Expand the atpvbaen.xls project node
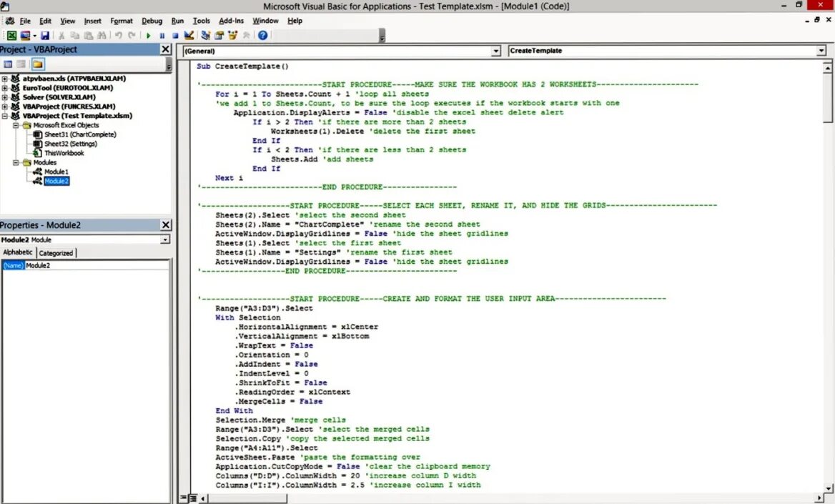835x504 pixels. (x=5, y=79)
